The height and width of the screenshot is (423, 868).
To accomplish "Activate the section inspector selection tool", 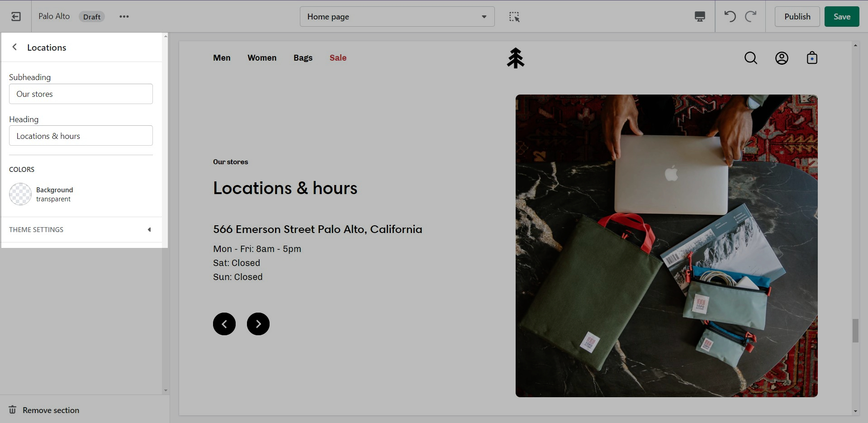I will click(514, 17).
